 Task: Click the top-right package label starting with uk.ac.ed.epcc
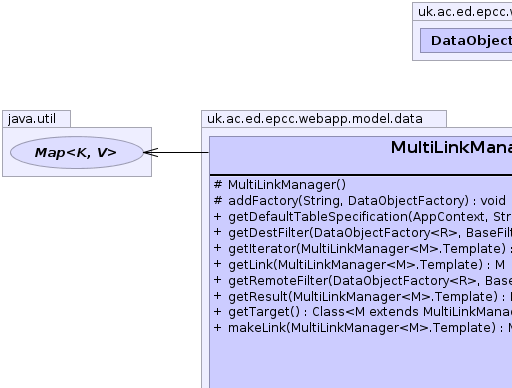click(465, 12)
